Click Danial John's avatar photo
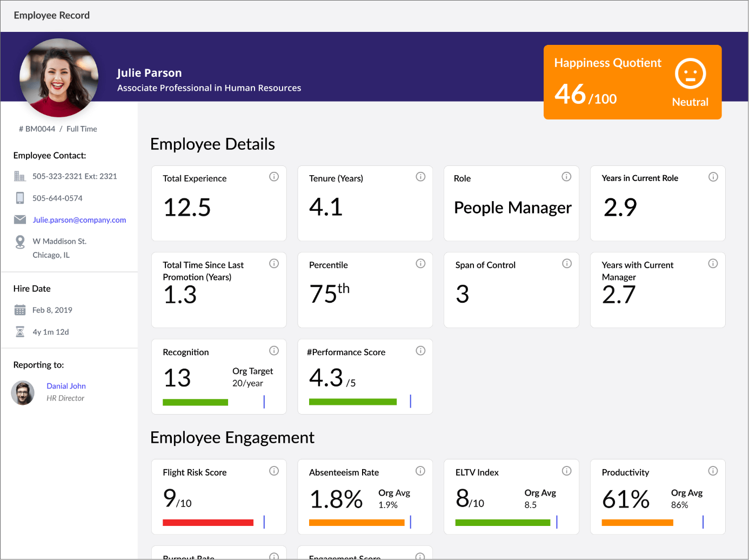This screenshot has height=560, width=749. (x=23, y=393)
